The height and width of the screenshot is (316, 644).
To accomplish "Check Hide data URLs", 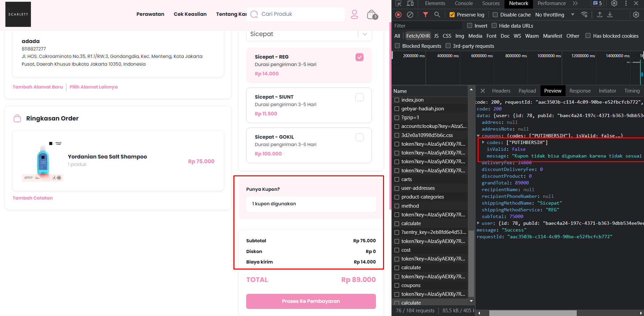I will [494, 26].
